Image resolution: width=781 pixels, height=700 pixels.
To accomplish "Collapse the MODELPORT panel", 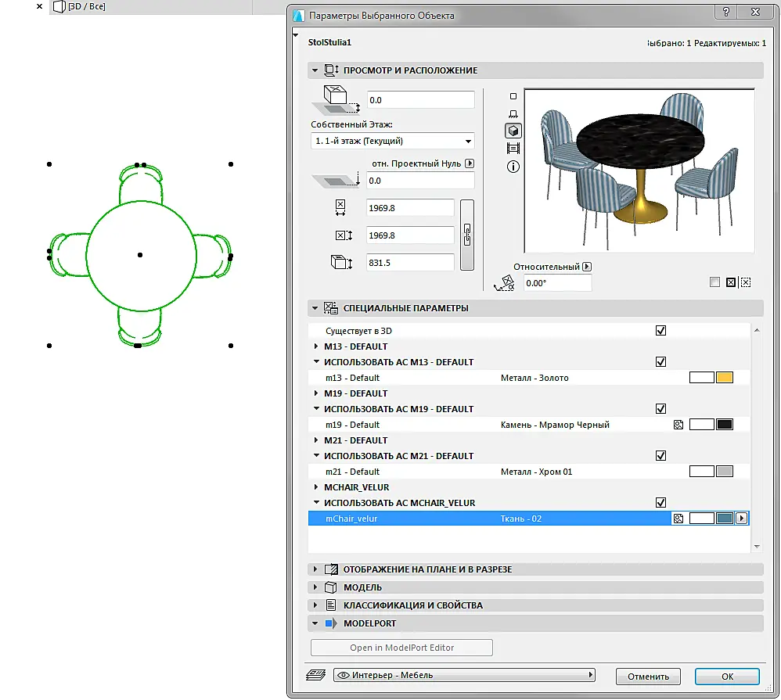I will click(315, 623).
